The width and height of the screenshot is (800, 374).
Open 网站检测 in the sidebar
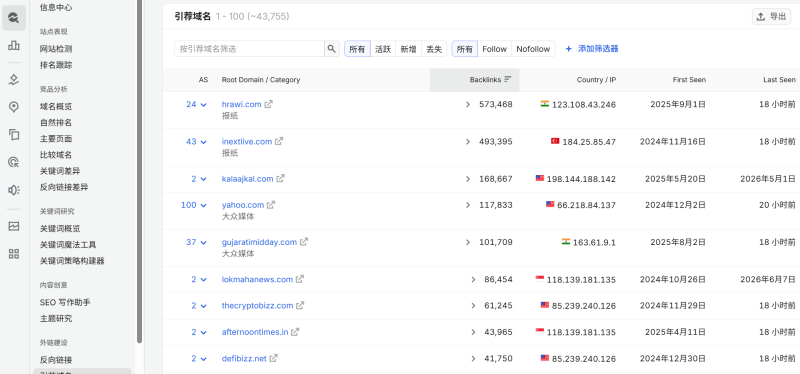tap(56, 49)
